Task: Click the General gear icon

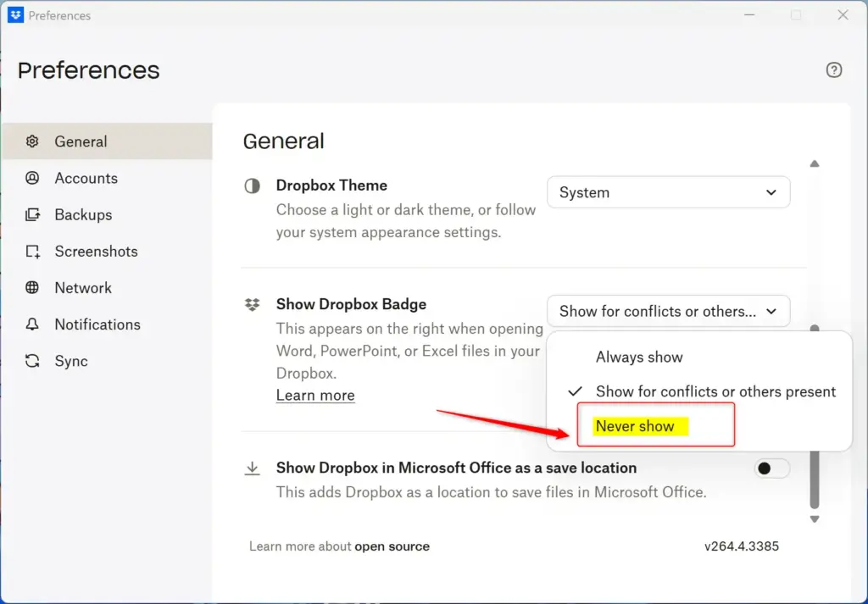Action: click(32, 141)
